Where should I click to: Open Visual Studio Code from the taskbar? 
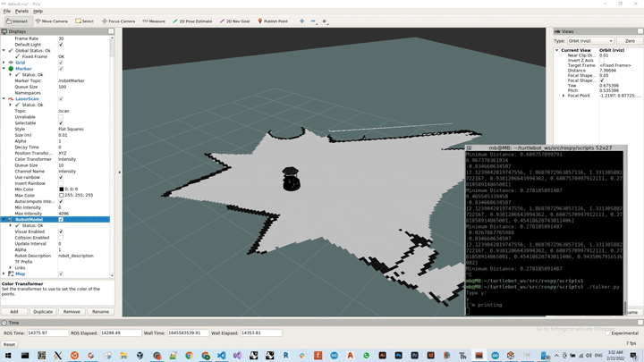coord(221,356)
